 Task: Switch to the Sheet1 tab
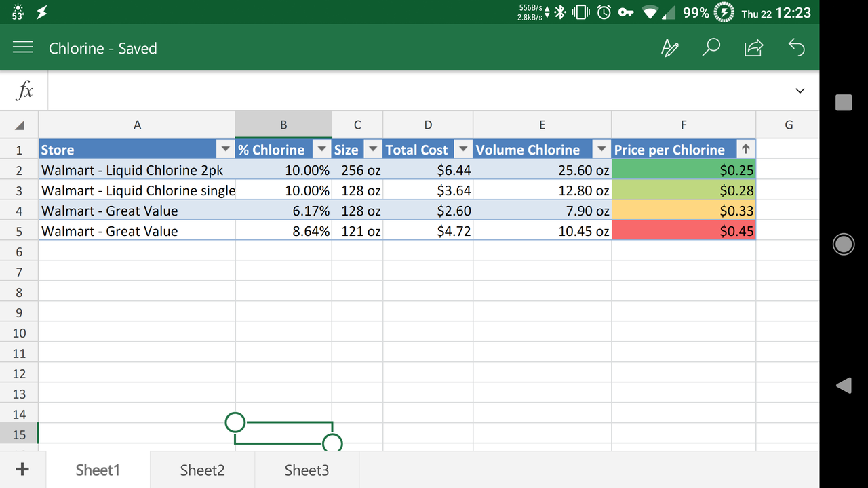98,470
